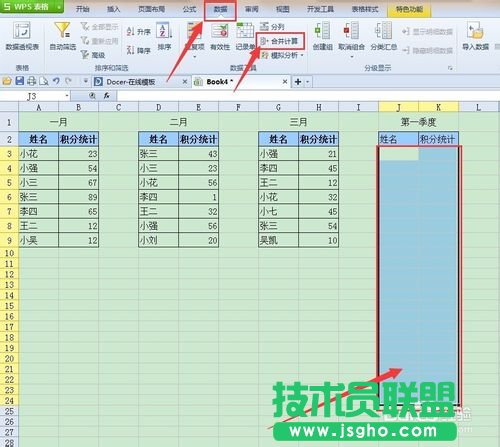Select row 10 header
Image resolution: width=500 pixels, height=447 pixels.
[x=9, y=253]
